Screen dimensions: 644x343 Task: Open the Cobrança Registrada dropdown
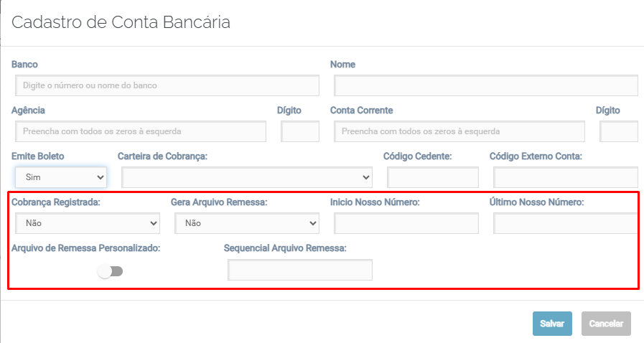[x=87, y=223]
